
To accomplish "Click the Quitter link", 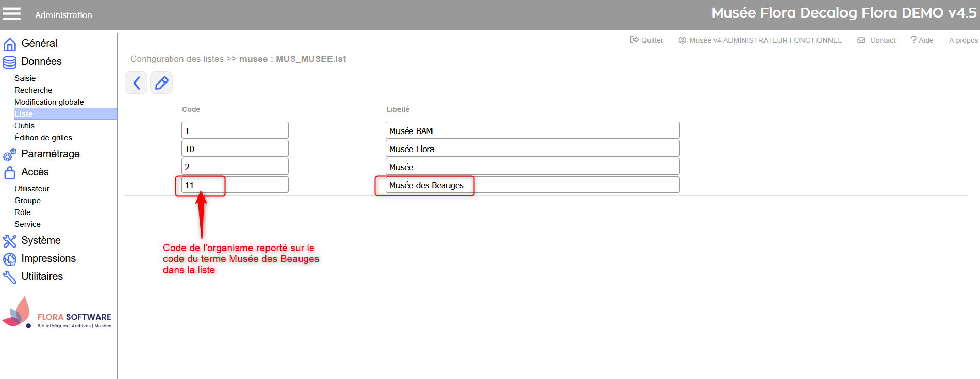I will (x=647, y=40).
